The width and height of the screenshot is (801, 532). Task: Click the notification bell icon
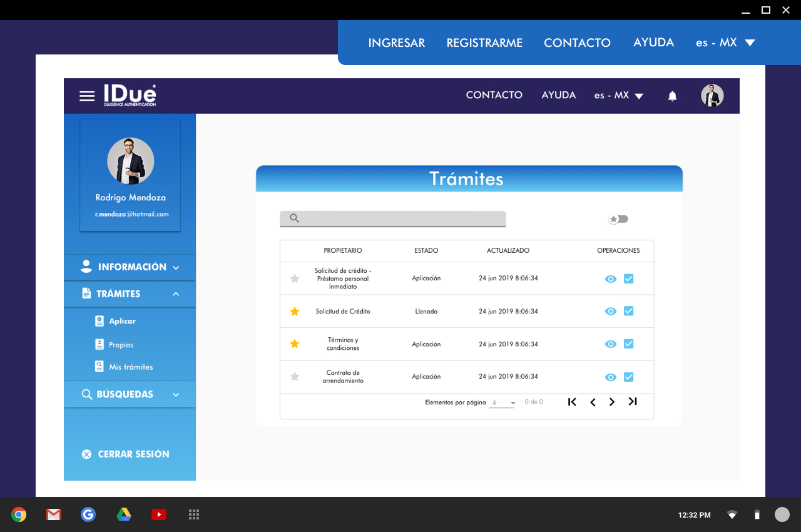click(672, 96)
